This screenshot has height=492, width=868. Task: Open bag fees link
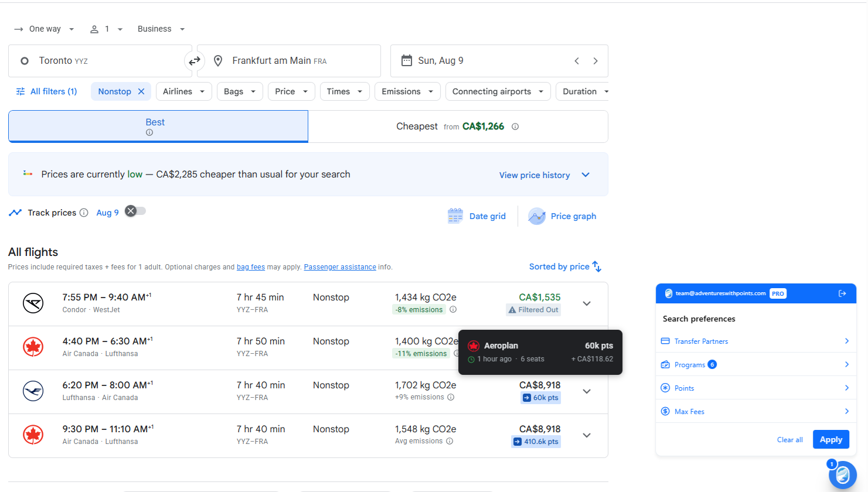coord(251,267)
